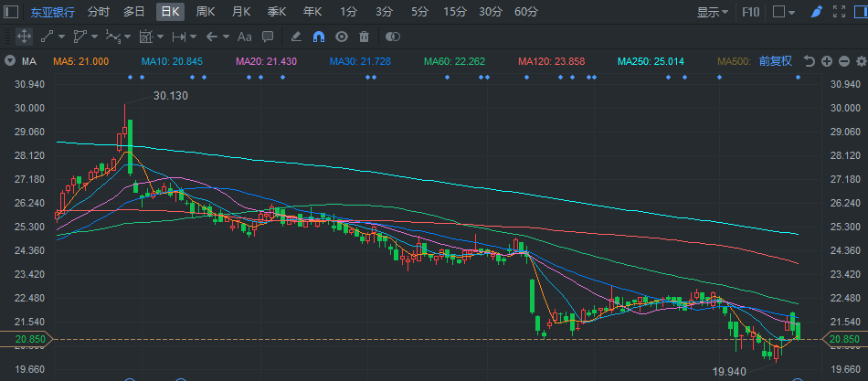Select the 3分 timeframe

384,12
